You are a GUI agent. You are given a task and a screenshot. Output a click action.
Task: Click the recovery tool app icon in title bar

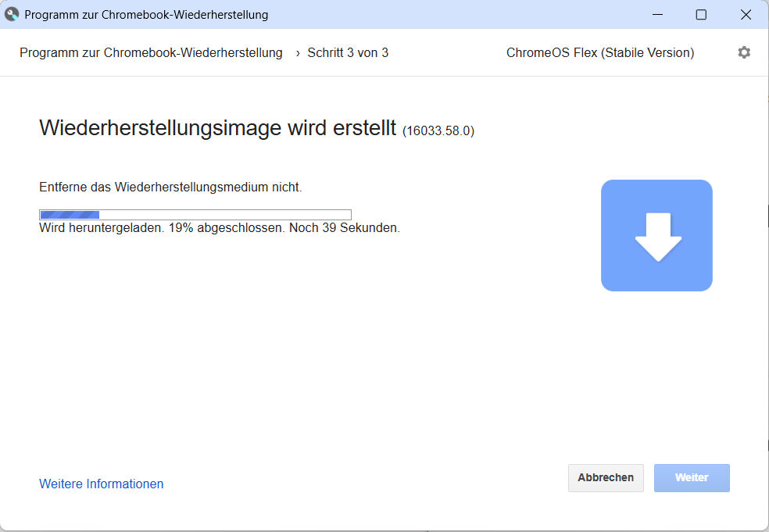click(x=12, y=14)
